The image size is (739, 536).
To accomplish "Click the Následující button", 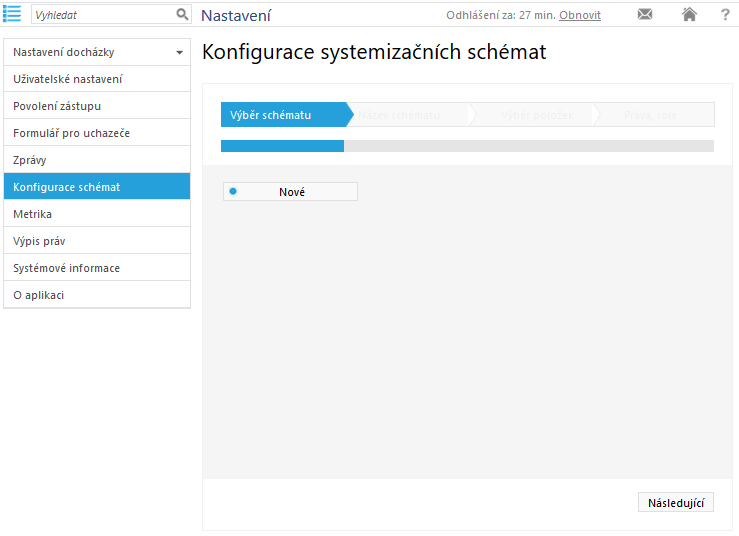I will (x=676, y=503).
